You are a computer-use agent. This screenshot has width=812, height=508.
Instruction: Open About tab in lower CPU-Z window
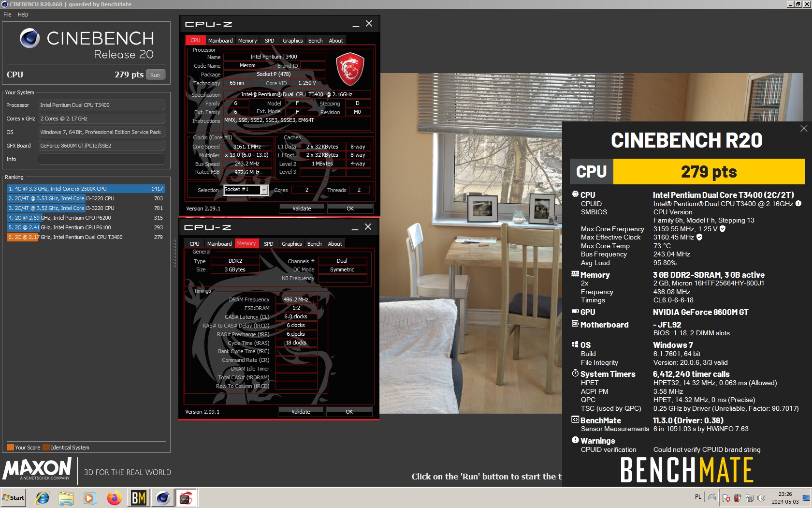[x=335, y=244]
